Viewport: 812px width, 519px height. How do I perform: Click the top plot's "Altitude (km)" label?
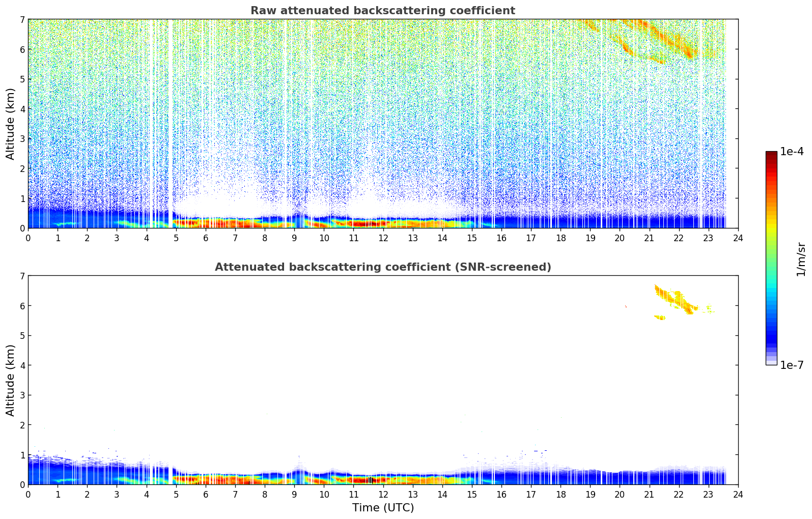[x=10, y=124]
